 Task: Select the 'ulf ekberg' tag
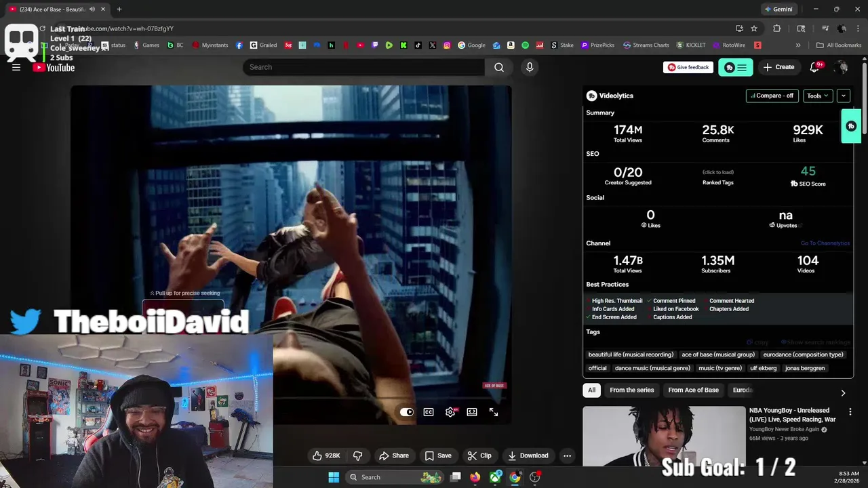764,368
